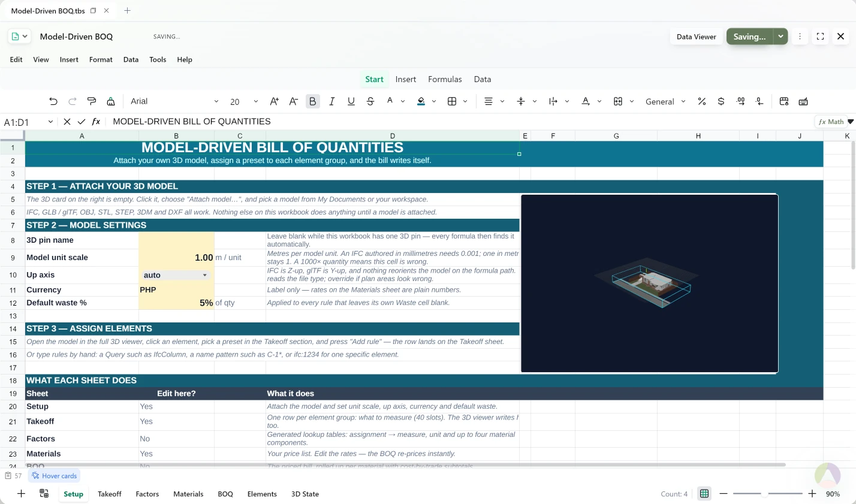Increase the font size
Screen dimensions: 856x504
tap(274, 101)
